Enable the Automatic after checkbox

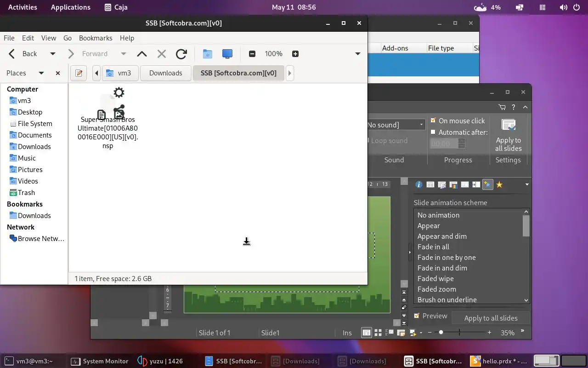[x=433, y=132]
